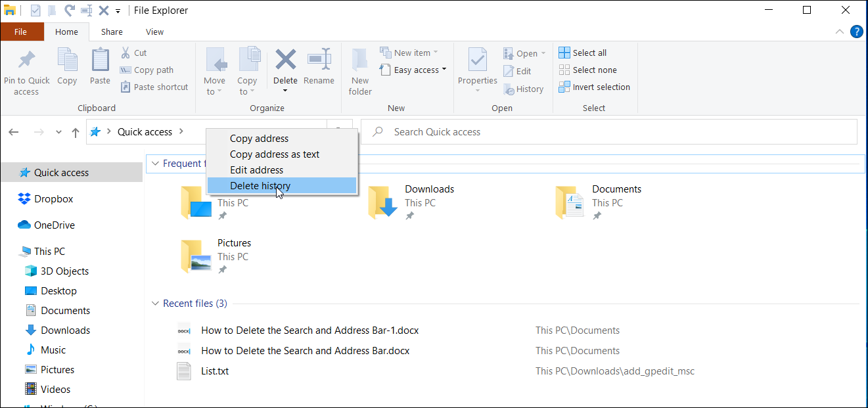
Task: Click the Address Bar.docx file icon
Action: point(184,351)
